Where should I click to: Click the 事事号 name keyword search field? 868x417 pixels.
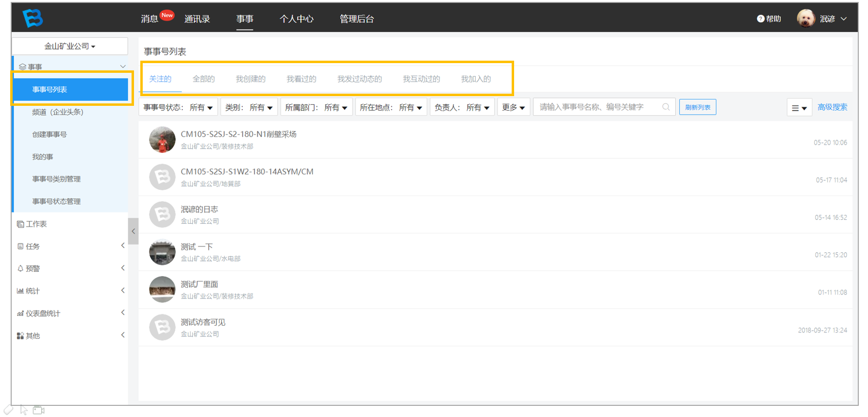[x=604, y=107]
